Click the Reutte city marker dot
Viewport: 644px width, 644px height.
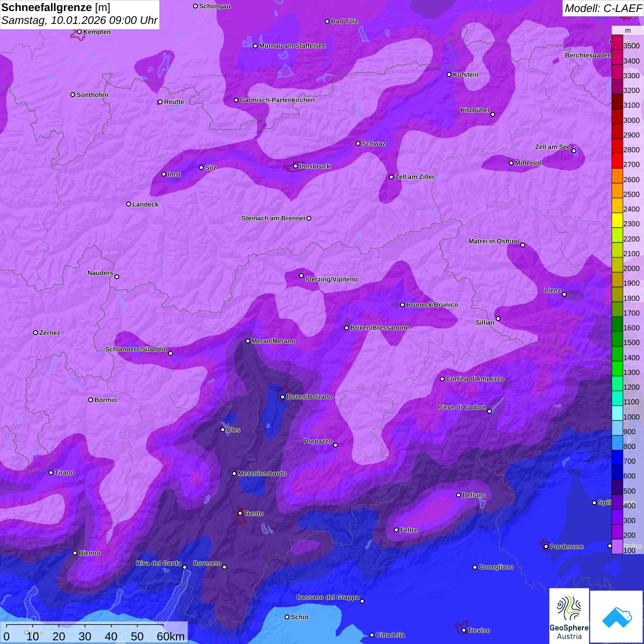click(160, 102)
